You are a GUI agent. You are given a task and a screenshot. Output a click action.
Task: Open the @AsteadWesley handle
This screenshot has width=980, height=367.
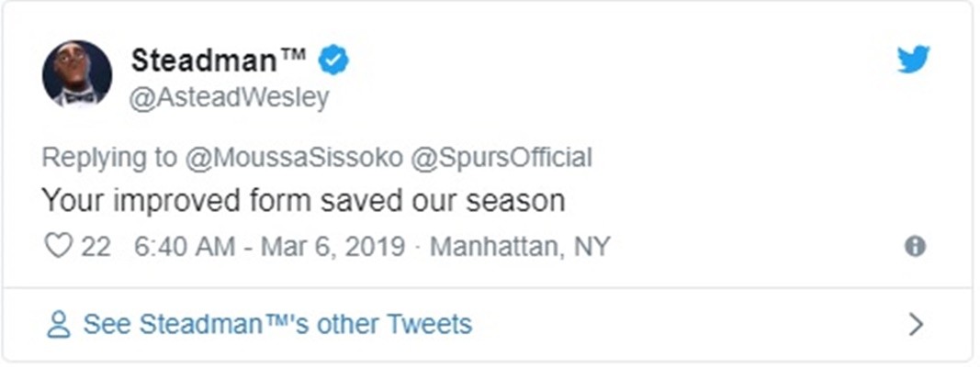coord(230,97)
